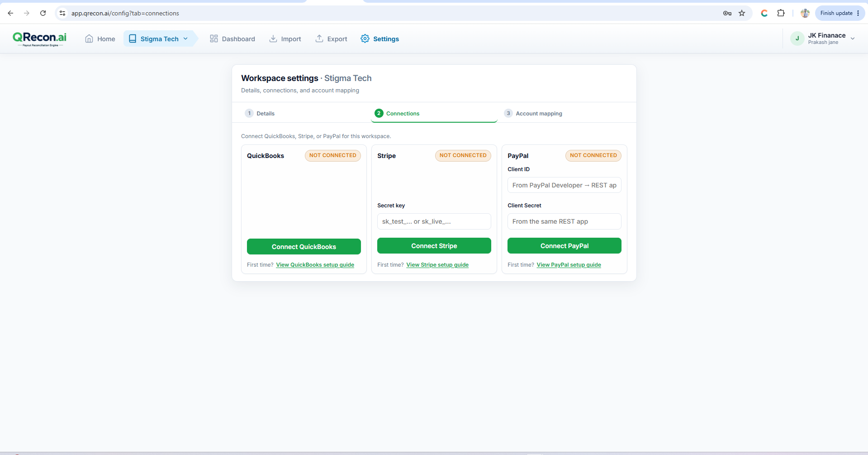Open View Stripe setup guide link
868x455 pixels.
pos(437,265)
